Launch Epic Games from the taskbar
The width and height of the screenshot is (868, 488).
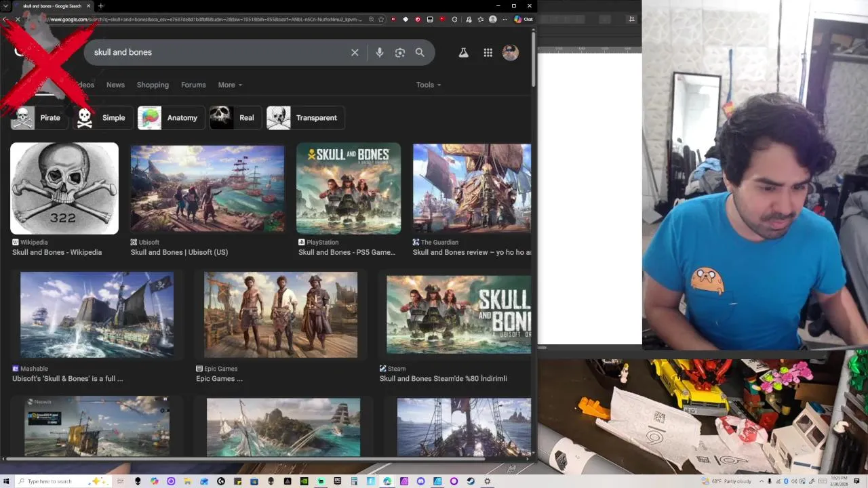(x=338, y=481)
